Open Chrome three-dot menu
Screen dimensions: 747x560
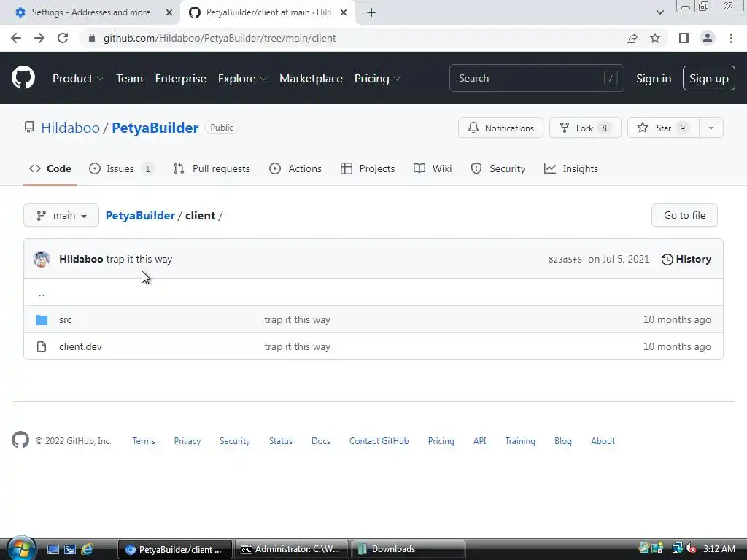click(731, 38)
